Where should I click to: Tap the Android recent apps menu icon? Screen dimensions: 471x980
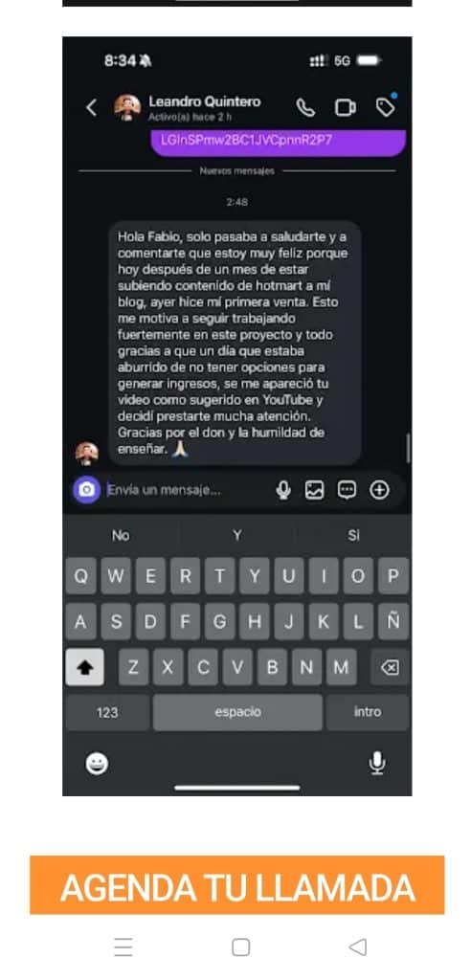[x=123, y=947]
